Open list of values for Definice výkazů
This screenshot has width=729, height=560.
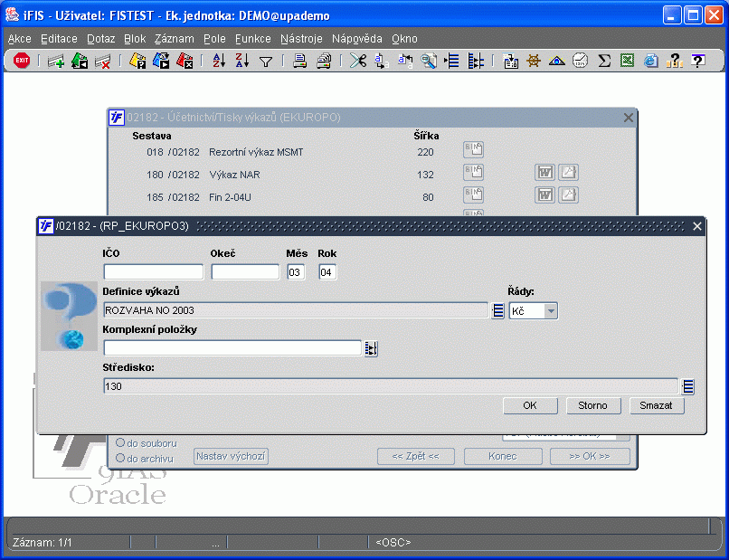497,310
